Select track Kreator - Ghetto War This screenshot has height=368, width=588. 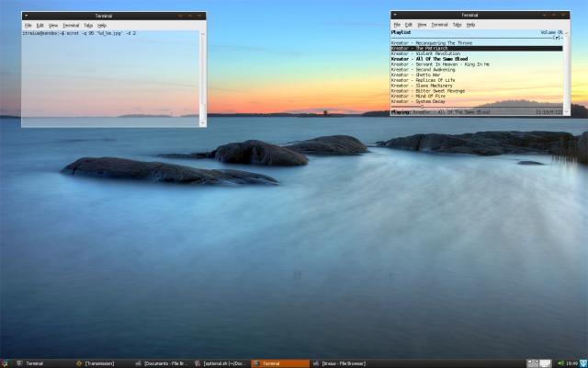(416, 75)
